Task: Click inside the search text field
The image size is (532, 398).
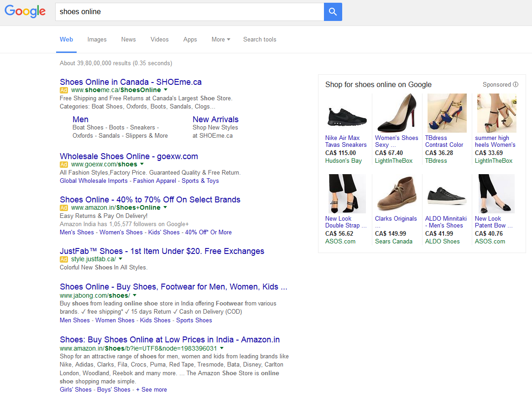Action: click(189, 12)
